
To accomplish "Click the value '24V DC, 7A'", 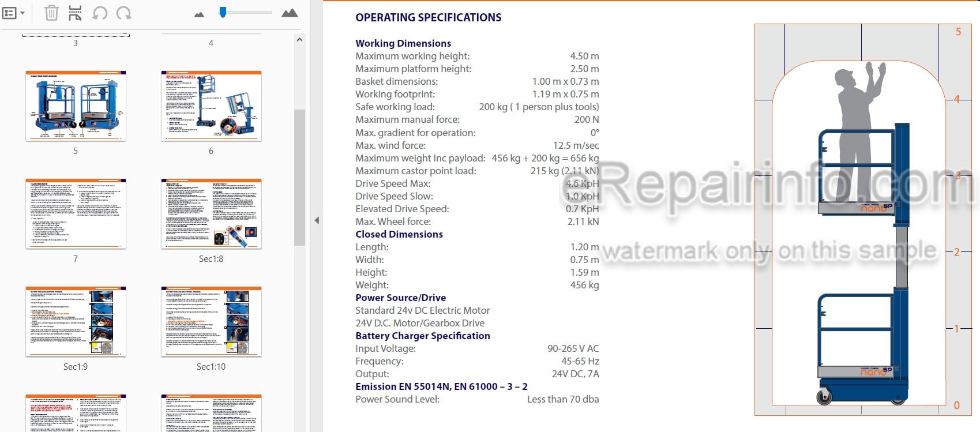I will [x=575, y=374].
